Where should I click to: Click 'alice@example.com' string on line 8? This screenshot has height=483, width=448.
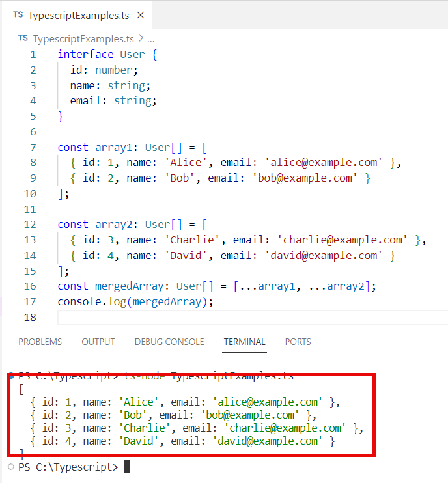(324, 162)
